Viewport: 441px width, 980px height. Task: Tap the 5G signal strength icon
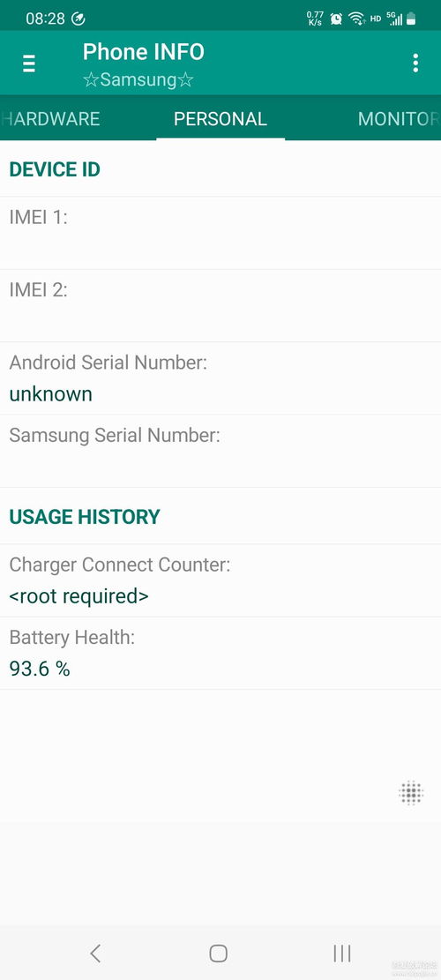click(x=395, y=19)
